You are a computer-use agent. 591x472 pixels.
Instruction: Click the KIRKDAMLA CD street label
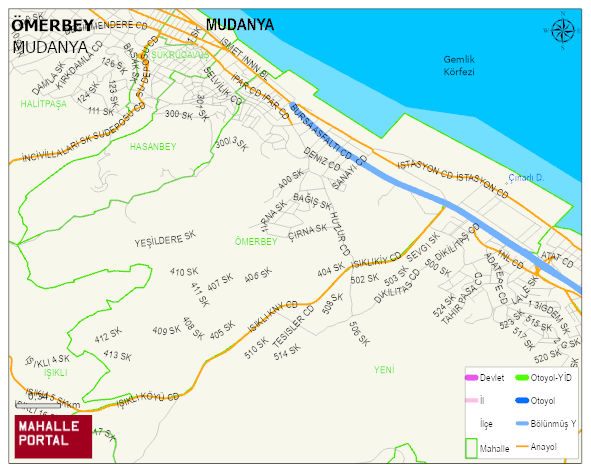(79, 66)
